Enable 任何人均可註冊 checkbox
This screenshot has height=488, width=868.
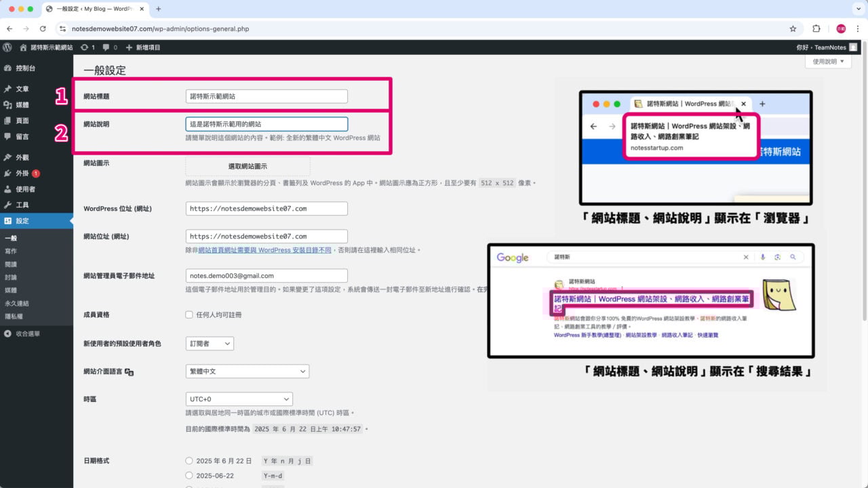tap(189, 315)
